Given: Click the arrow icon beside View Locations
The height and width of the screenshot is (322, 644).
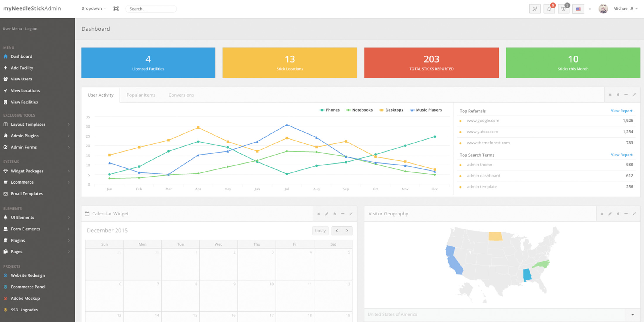Looking at the screenshot, I should [6, 90].
